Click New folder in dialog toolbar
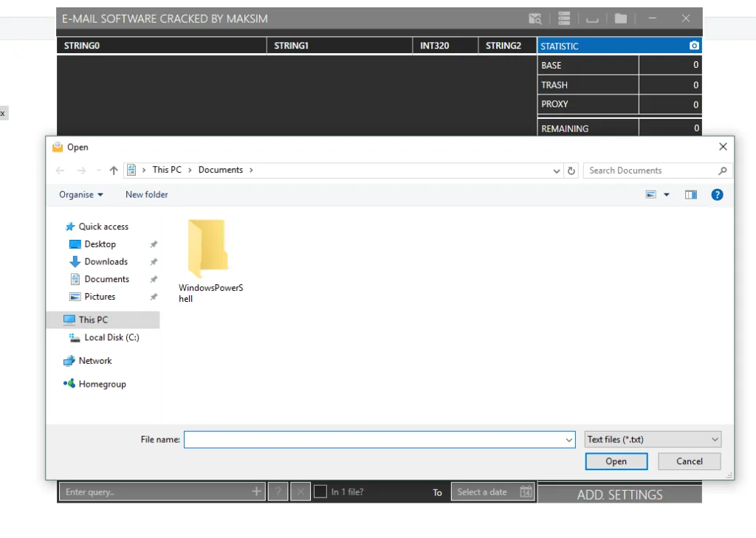The width and height of the screenshot is (756, 538). click(147, 195)
